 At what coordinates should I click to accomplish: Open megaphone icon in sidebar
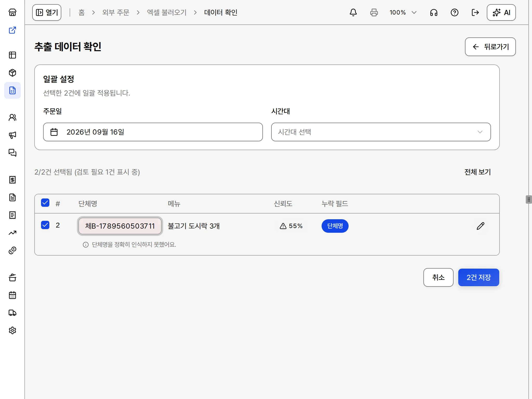[x=12, y=135]
